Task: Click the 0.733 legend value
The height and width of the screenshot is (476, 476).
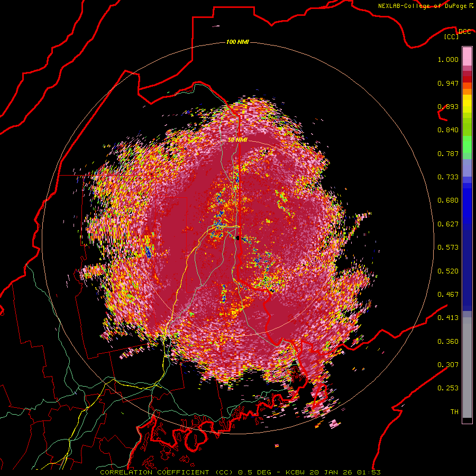Action: 448,177
